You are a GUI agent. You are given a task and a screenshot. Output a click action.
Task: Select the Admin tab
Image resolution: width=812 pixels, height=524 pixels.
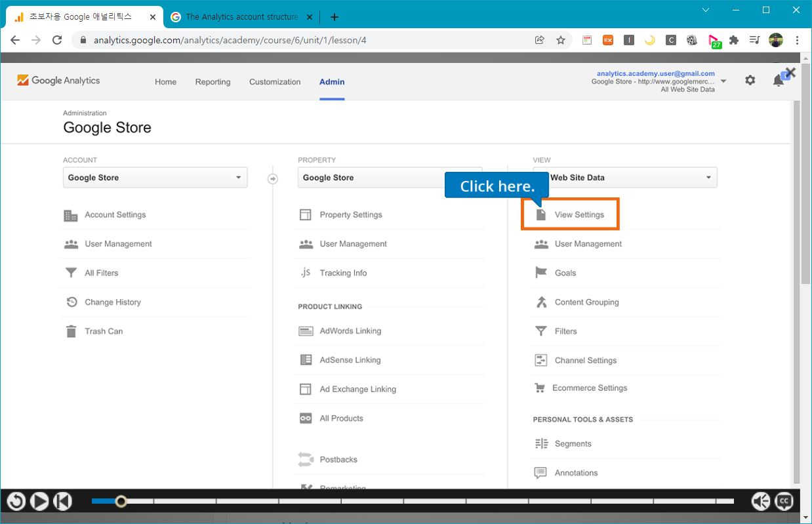click(332, 82)
